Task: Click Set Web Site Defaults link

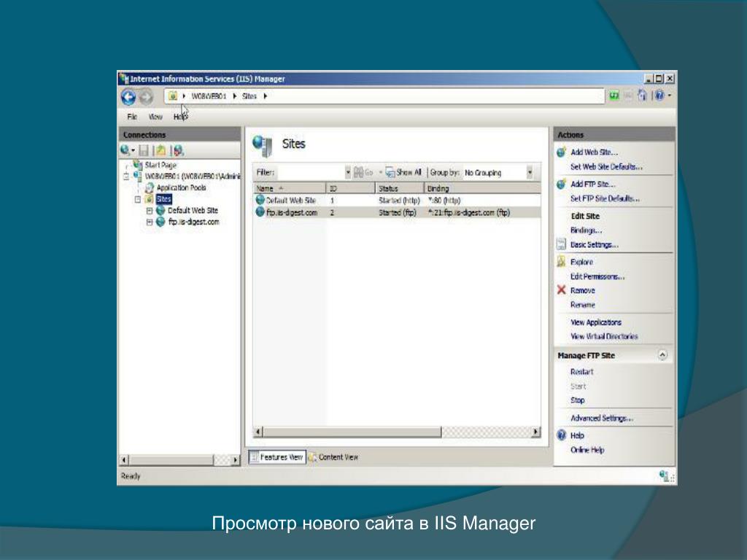Action: [x=606, y=167]
